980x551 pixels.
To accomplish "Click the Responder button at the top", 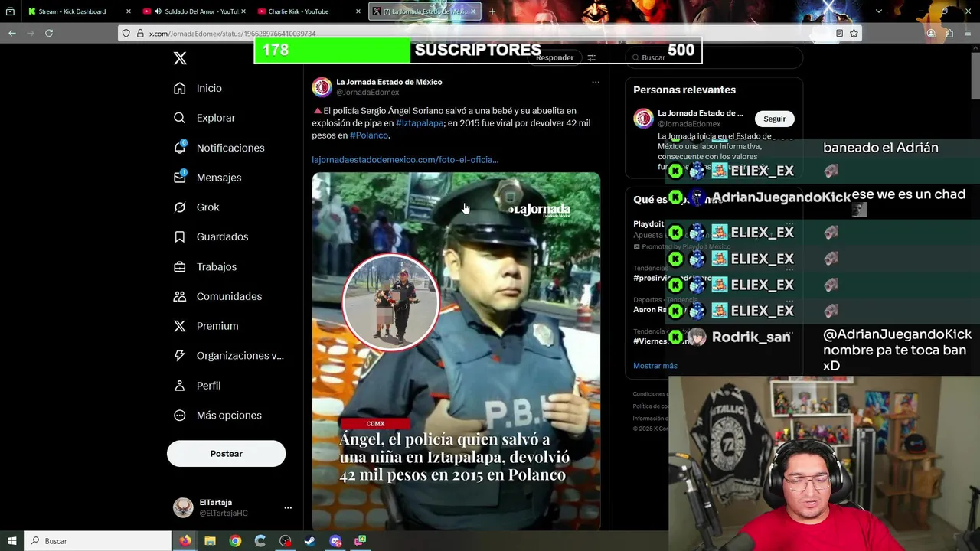I will [x=554, y=57].
